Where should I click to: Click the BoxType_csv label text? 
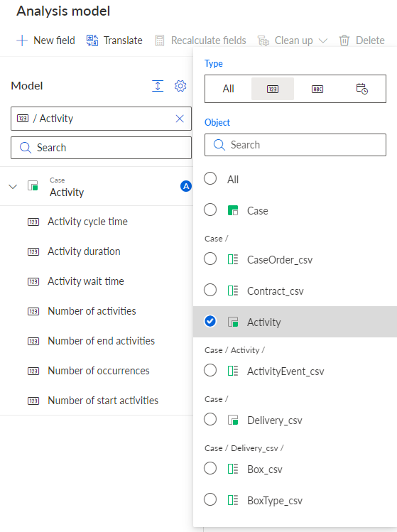(x=275, y=501)
